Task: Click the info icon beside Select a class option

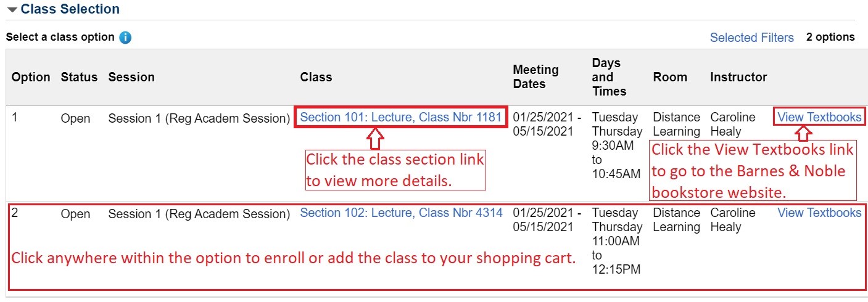Action: point(125,38)
